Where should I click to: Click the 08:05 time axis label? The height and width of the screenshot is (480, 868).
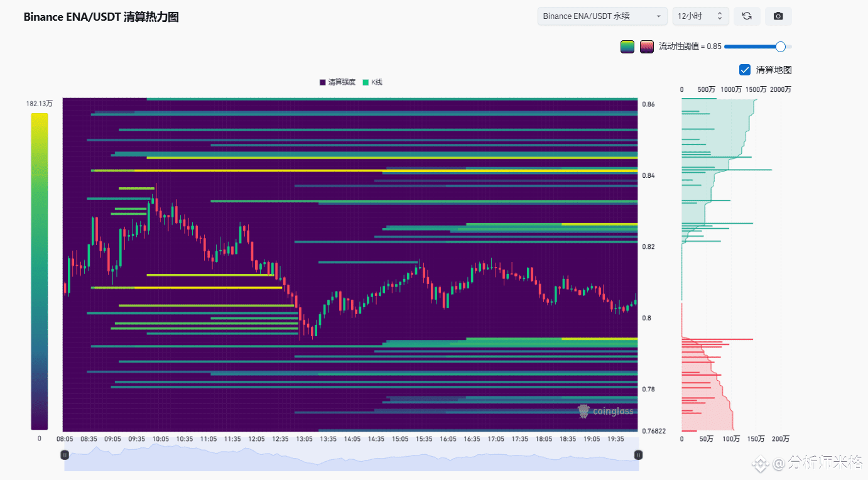[65, 439]
